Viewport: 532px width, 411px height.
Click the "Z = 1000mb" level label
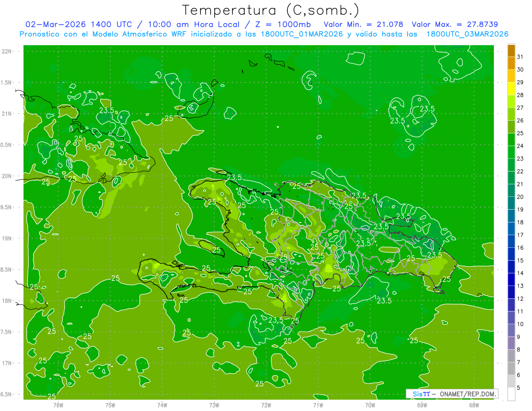pyautogui.click(x=281, y=24)
